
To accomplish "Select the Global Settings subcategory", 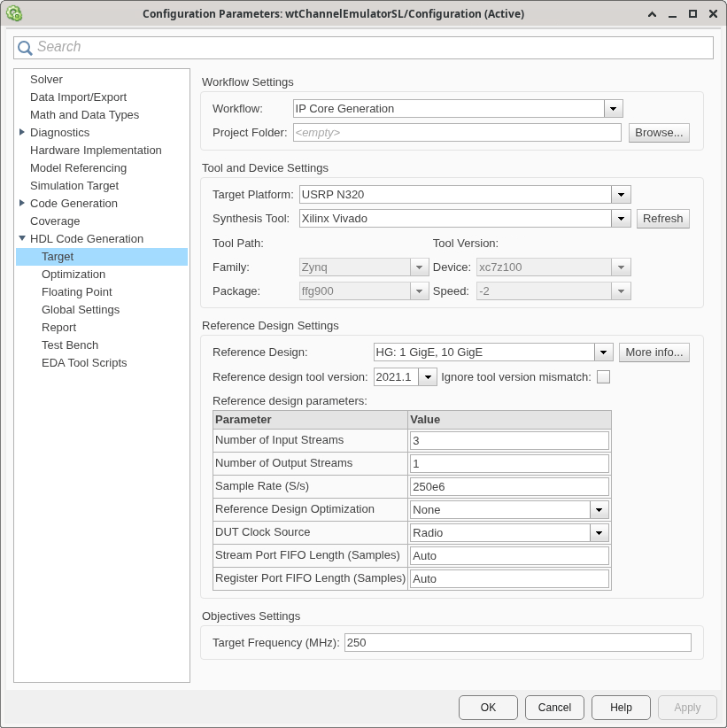I will (81, 310).
